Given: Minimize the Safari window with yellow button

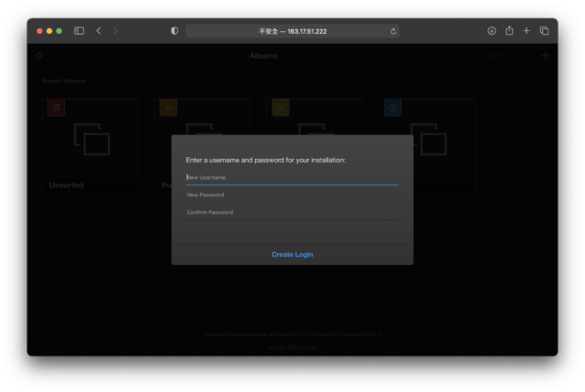Looking at the screenshot, I should tap(49, 31).
